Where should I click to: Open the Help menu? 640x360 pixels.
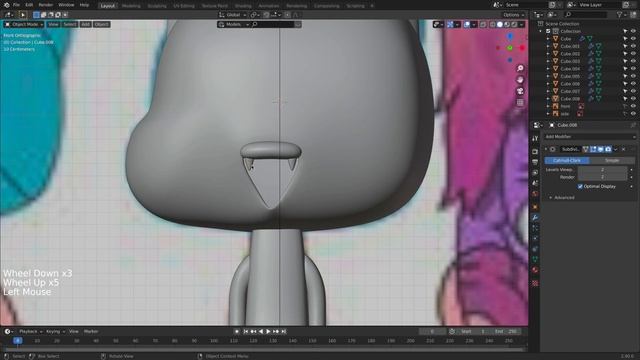[84, 5]
